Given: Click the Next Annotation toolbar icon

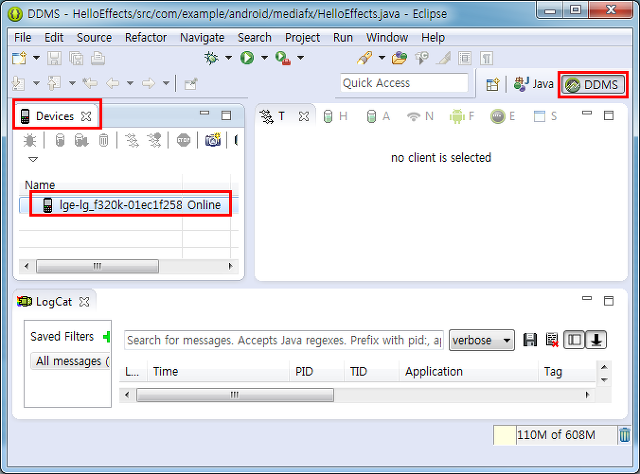Looking at the screenshot, I should [x=18, y=83].
